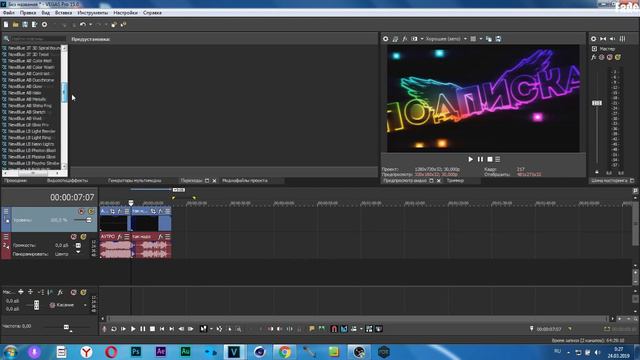Open preview quality dropdown Хорошее (авто)
Screen dimensions: 640x360
tap(446, 39)
